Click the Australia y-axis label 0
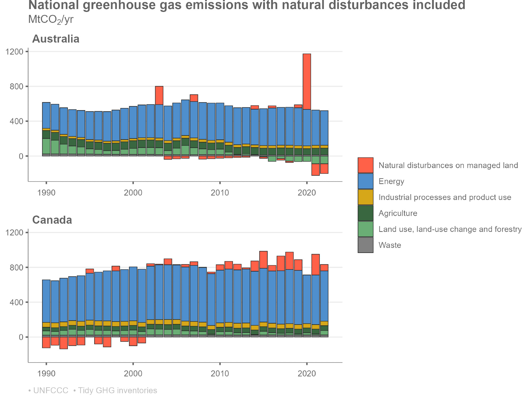Image resolution: width=532 pixels, height=399 pixels. (21, 156)
